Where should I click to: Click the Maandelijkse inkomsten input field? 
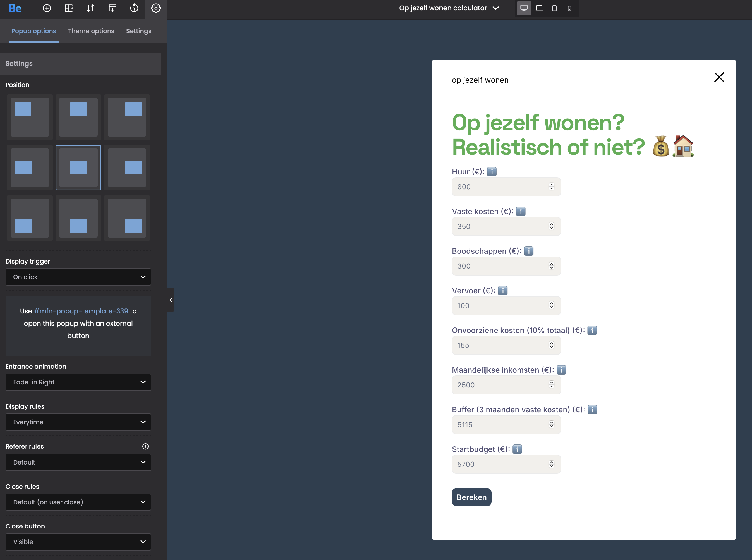pyautogui.click(x=506, y=385)
